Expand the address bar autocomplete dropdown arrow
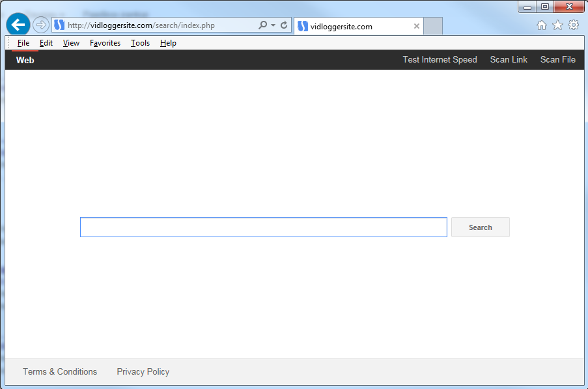The image size is (588, 389). (273, 25)
